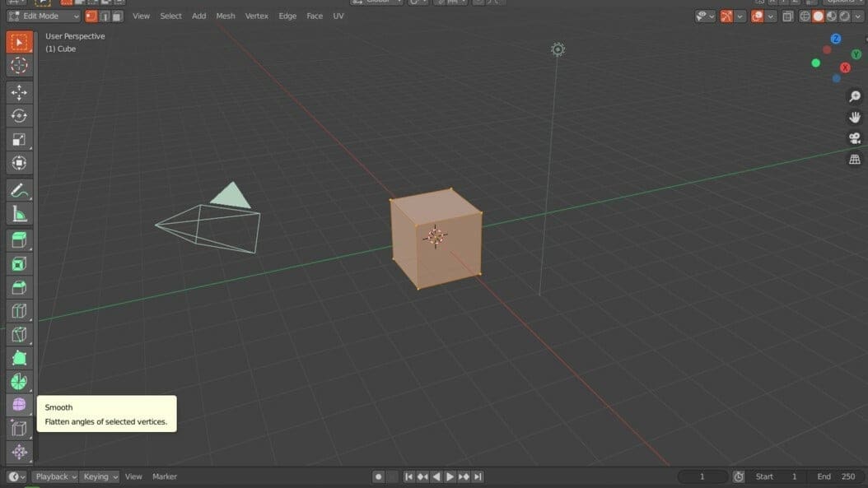Screen dimensions: 868x488
Task: Open the Keying dropdown
Action: point(100,476)
